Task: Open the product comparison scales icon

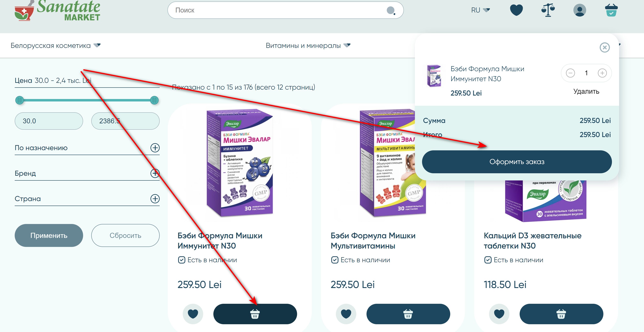Action: click(x=548, y=10)
